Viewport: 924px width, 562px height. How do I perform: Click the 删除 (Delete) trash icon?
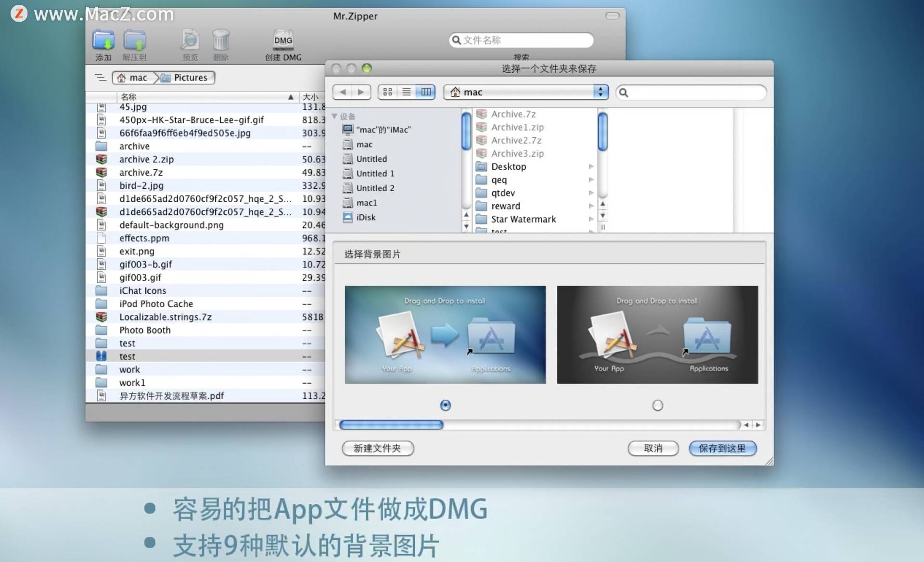tap(221, 40)
